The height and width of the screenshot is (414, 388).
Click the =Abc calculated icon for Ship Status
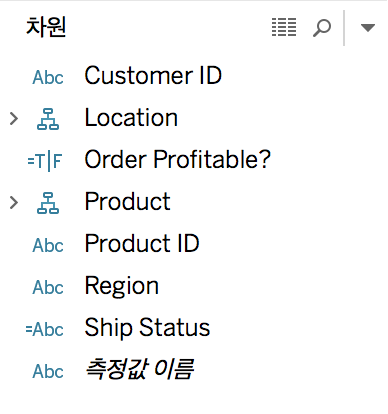tap(45, 329)
